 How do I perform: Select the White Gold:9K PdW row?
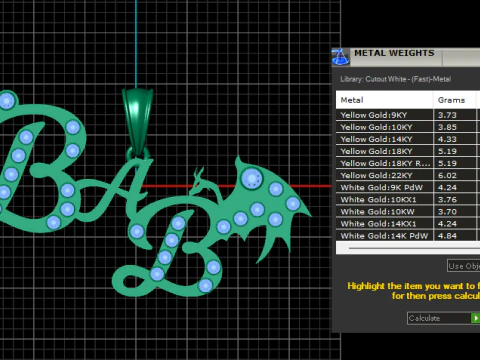coord(408,187)
